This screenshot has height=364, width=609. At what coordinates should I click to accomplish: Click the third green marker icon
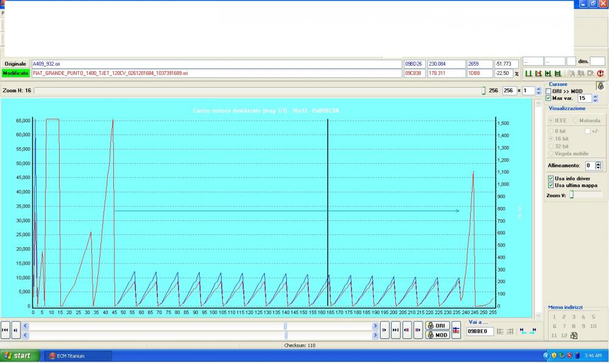click(x=547, y=73)
